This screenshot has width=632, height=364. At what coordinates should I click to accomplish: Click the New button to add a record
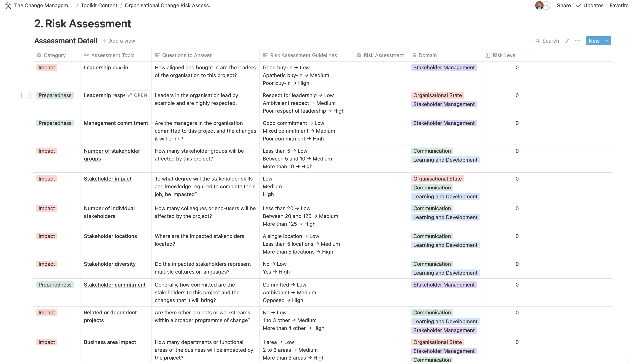[x=594, y=41]
